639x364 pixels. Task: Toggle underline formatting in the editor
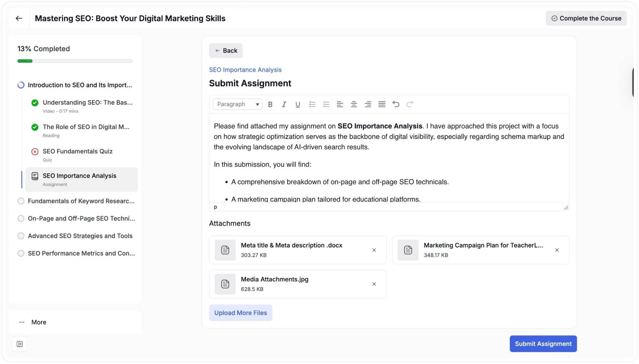[298, 104]
